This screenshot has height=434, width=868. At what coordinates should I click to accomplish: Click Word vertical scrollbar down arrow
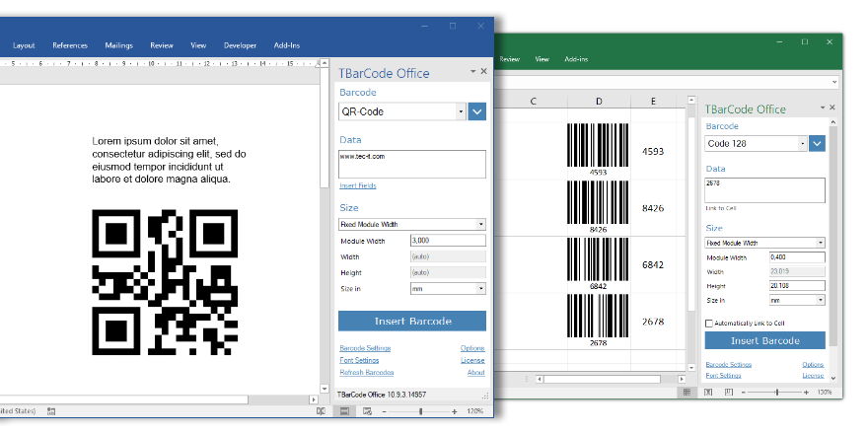coord(325,390)
